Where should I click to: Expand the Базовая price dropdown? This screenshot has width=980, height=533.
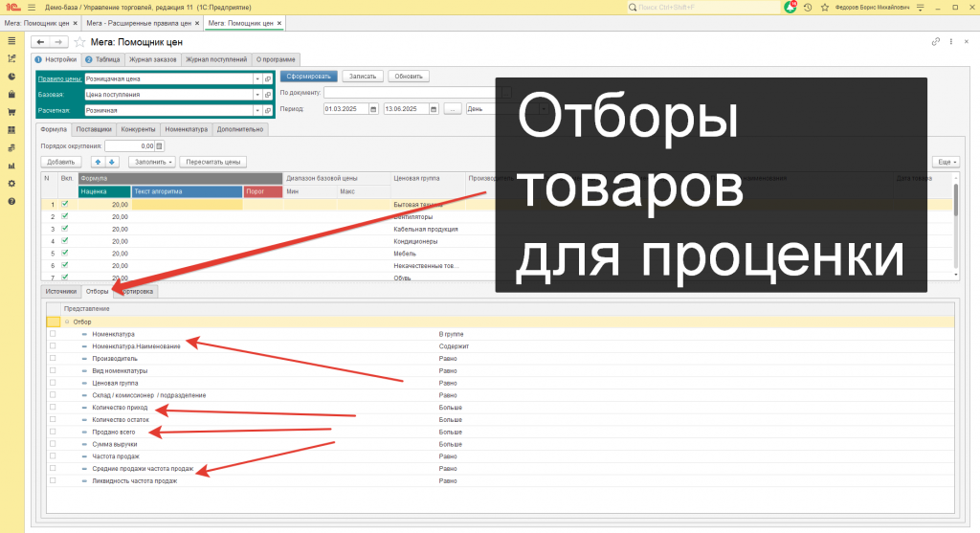[x=257, y=95]
